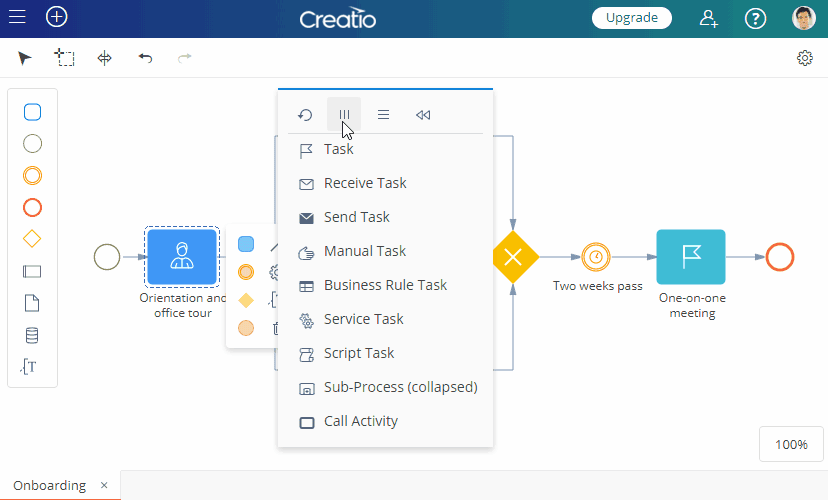The height and width of the screenshot is (500, 828).
Task: Click the One-on-one meeting label
Action: click(692, 305)
